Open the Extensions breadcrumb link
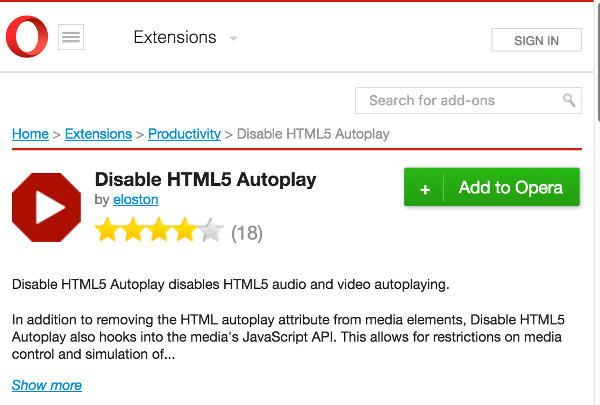Viewport: 600px width, 405px height. [98, 134]
